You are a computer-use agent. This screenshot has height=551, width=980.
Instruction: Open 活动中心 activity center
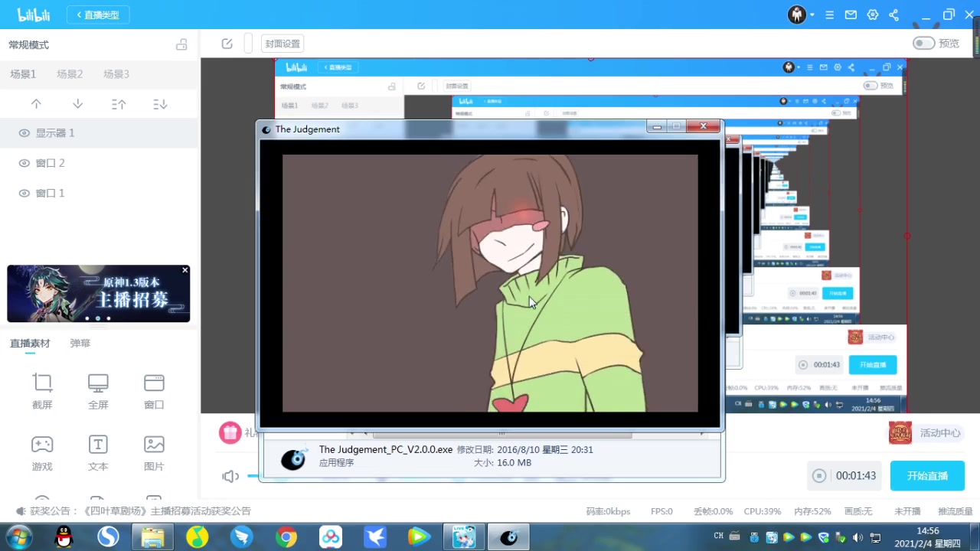pyautogui.click(x=925, y=433)
